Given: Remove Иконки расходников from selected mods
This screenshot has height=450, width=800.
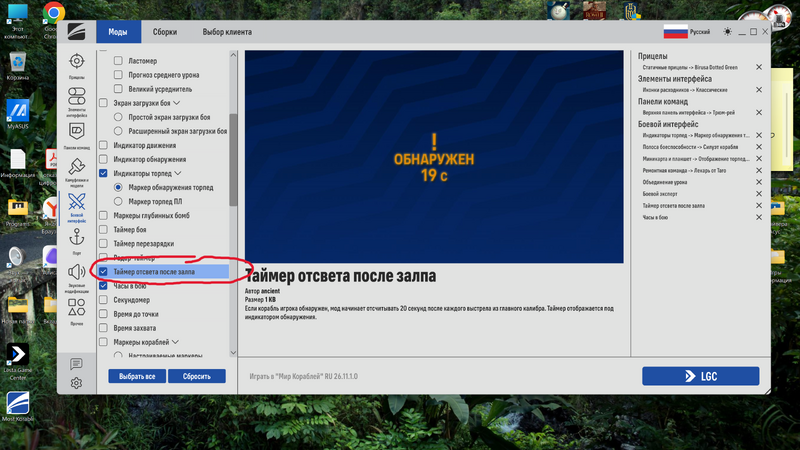Looking at the screenshot, I should pos(759,90).
